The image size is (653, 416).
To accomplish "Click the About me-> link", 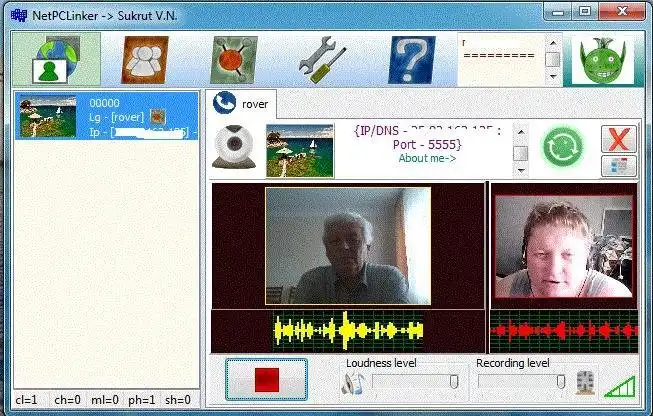I will pyautogui.click(x=427, y=159).
